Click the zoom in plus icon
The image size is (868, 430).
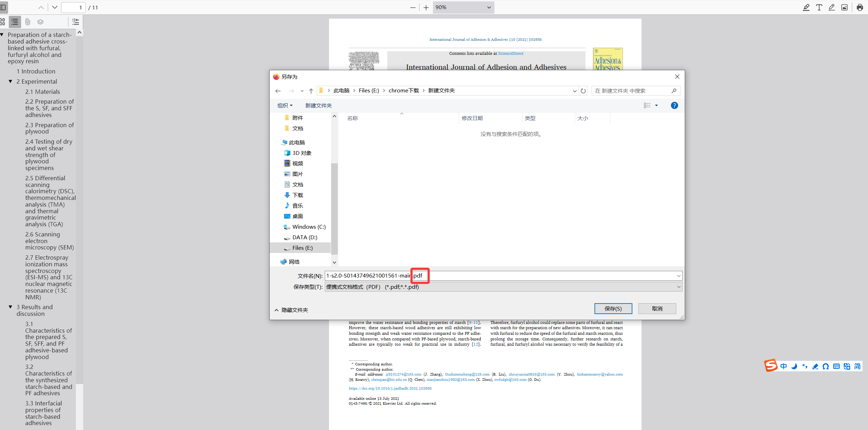tap(426, 7)
